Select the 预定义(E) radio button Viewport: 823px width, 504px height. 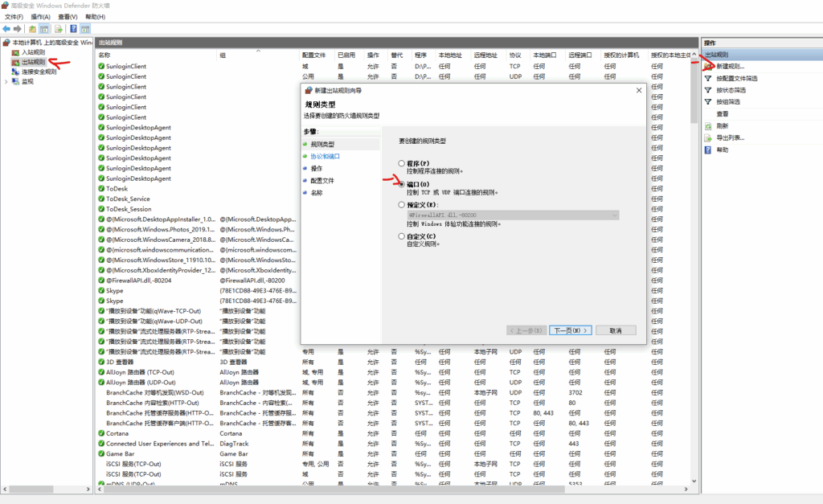[x=402, y=205]
